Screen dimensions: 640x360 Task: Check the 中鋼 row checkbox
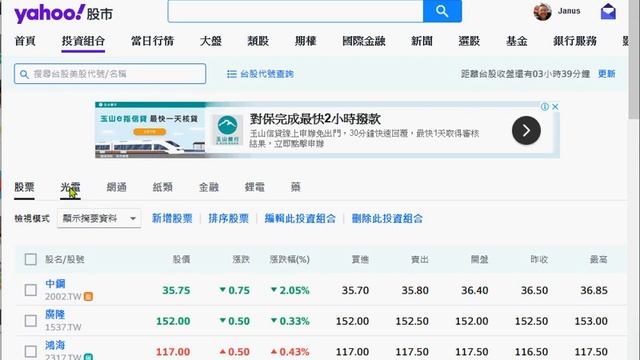(31, 290)
